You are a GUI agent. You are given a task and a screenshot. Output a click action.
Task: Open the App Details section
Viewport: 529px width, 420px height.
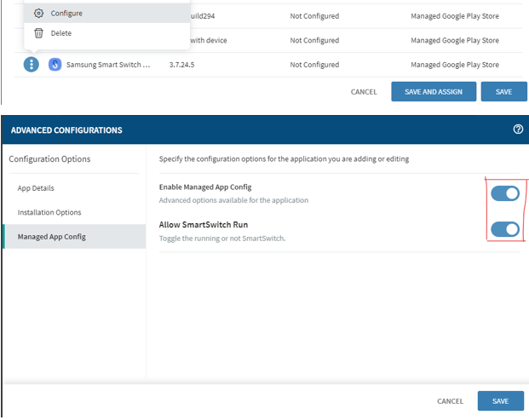36,188
